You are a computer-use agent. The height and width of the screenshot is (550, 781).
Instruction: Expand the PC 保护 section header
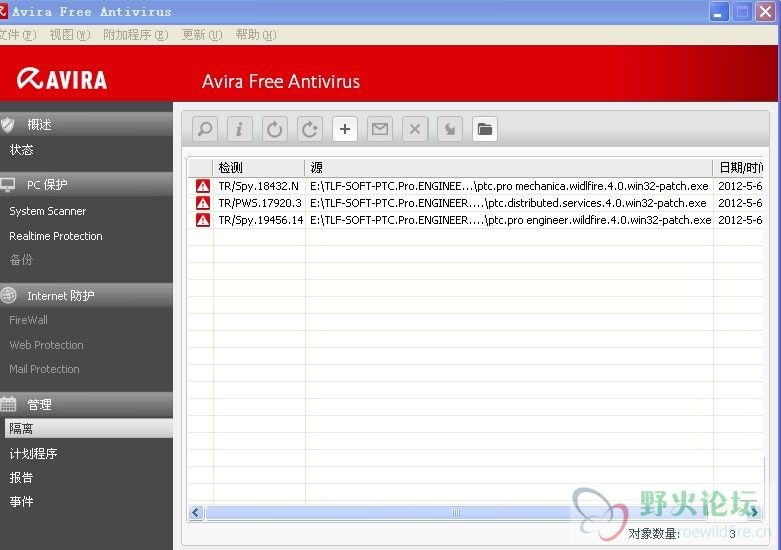click(x=86, y=185)
